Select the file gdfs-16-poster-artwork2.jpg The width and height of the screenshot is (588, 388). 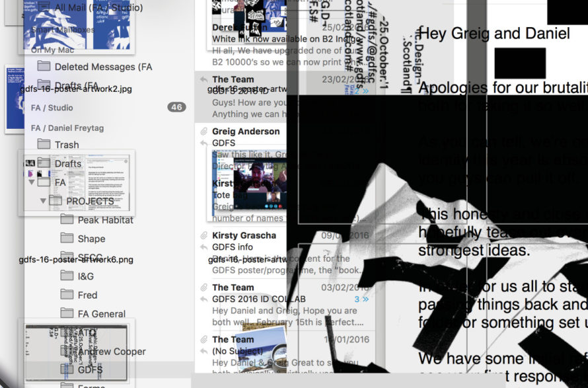76,89
